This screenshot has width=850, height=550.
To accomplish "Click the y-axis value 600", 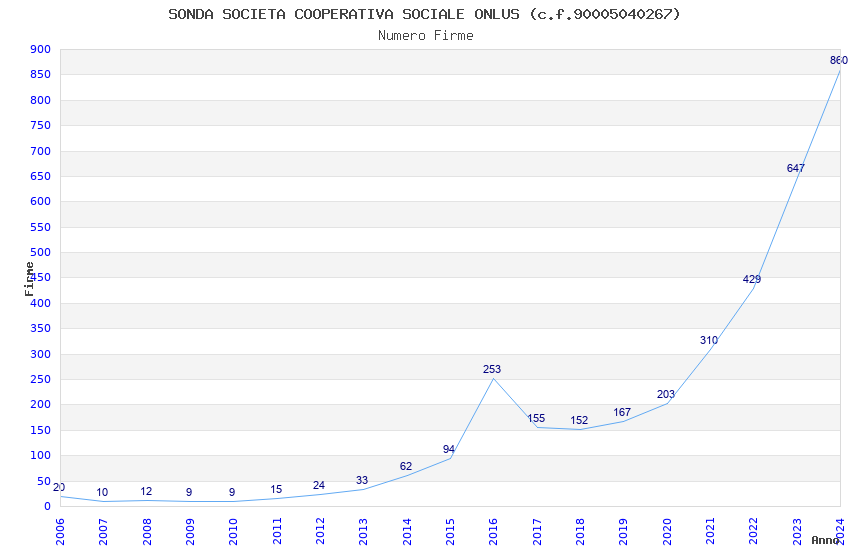I will point(41,201).
